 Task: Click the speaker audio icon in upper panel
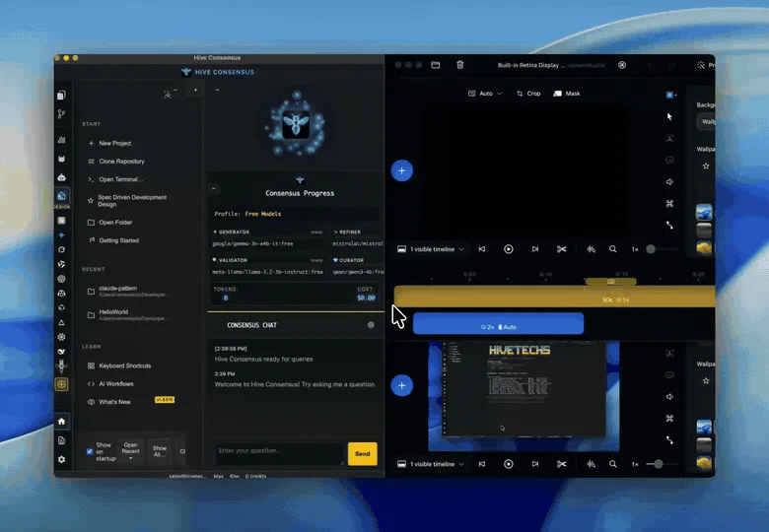(x=669, y=181)
